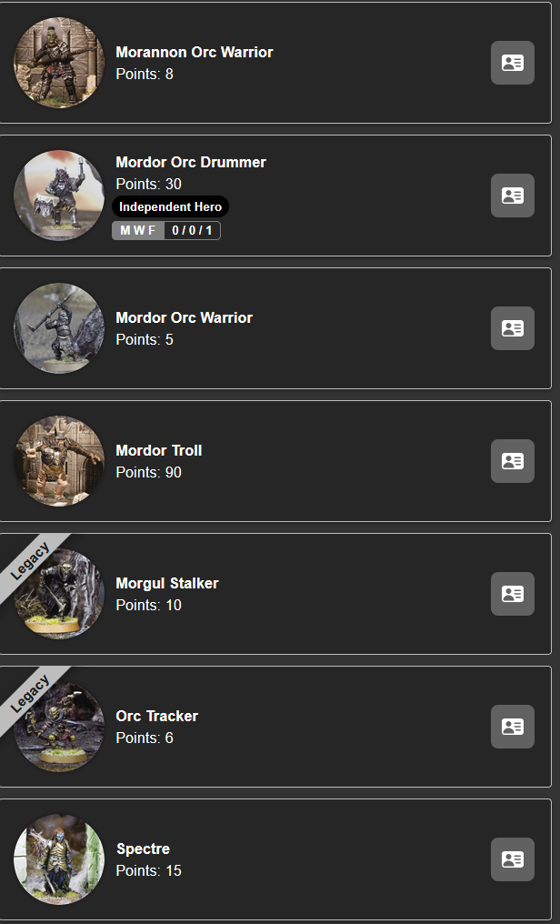This screenshot has width=560, height=924.
Task: Select the Mordor Troll Points: 90 text
Action: (x=148, y=473)
